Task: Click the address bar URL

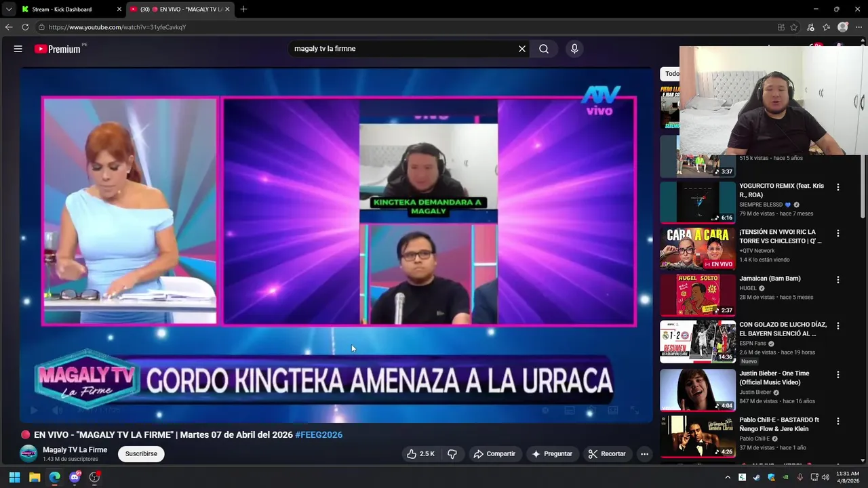Action: tap(117, 27)
